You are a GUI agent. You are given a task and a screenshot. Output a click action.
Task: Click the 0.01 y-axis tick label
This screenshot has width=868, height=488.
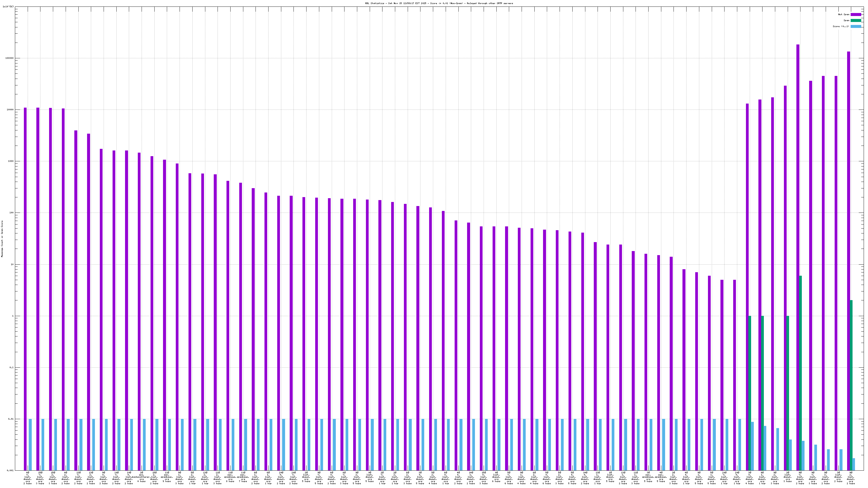pos(11,419)
